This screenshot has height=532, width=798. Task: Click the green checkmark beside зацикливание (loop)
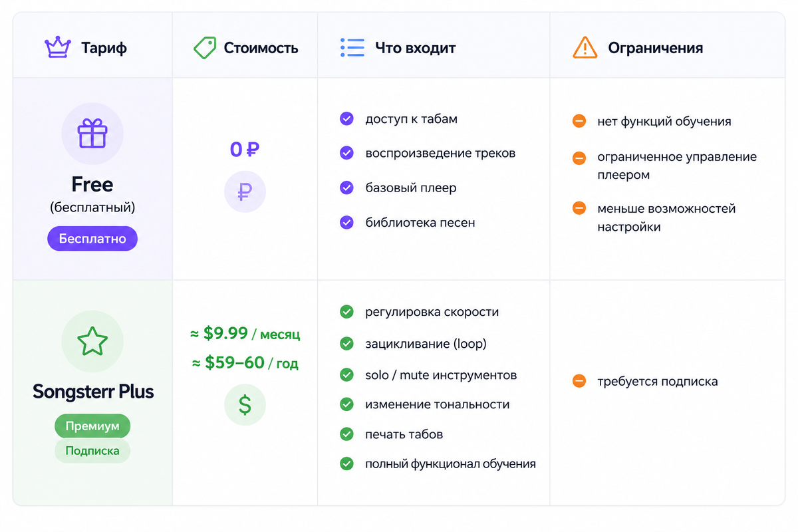[x=346, y=344]
